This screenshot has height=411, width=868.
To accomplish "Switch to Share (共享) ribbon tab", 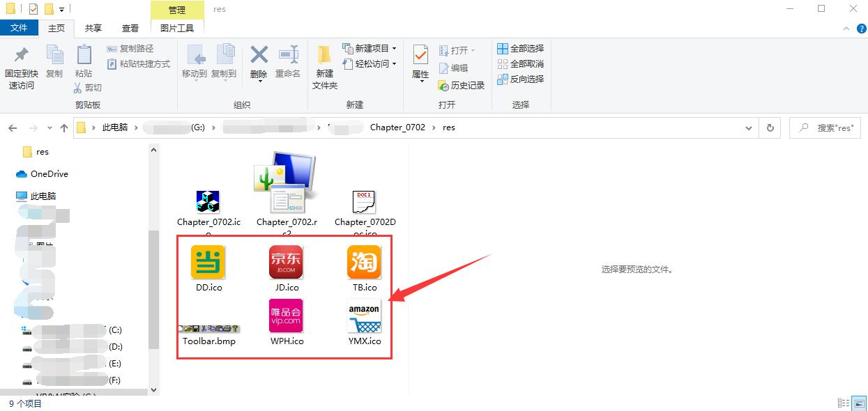I will [93, 28].
